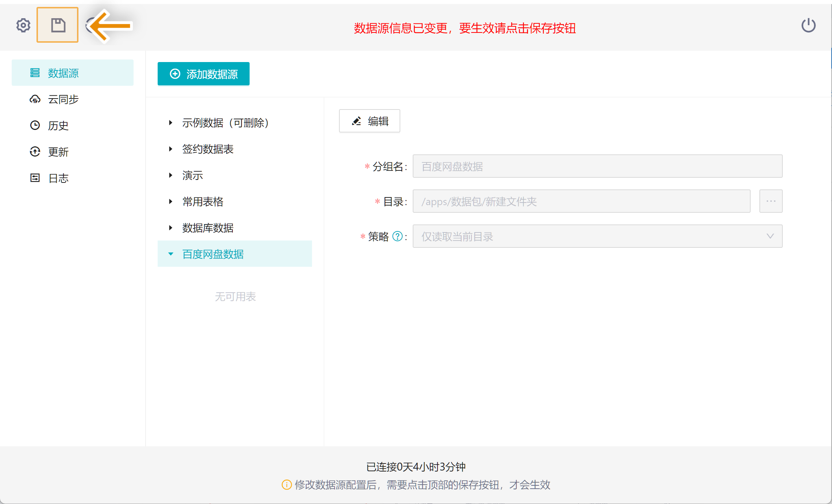Click the info icon in the footer hint
This screenshot has width=832, height=504.
coord(286,485)
